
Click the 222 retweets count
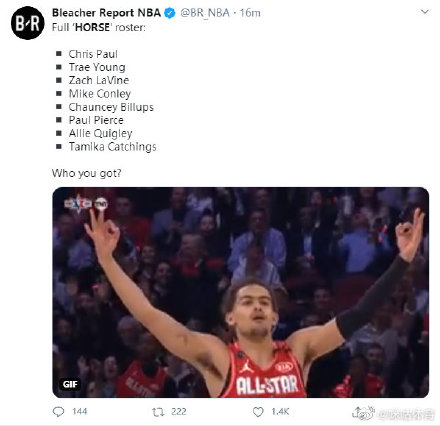[x=179, y=412]
